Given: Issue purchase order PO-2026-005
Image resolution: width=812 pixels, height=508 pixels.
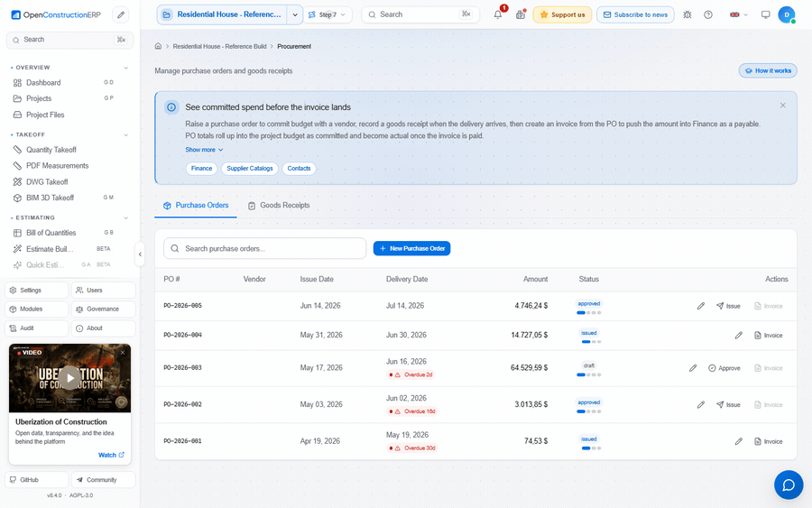Looking at the screenshot, I should (728, 306).
